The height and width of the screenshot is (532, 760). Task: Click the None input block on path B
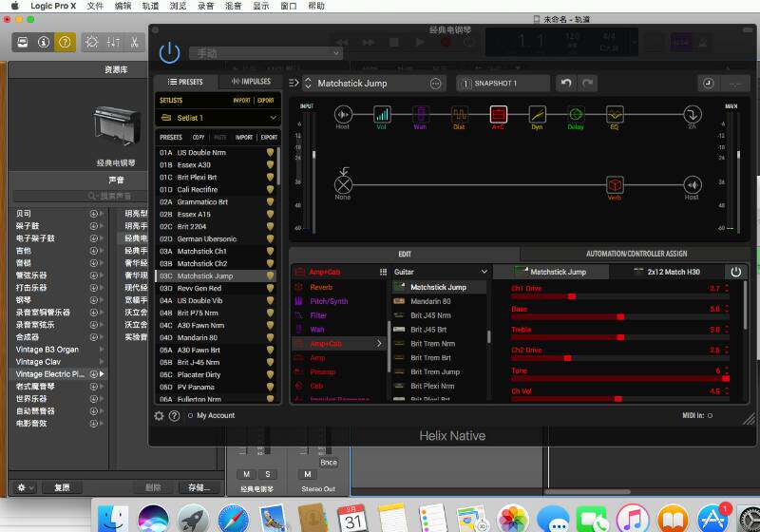(343, 185)
